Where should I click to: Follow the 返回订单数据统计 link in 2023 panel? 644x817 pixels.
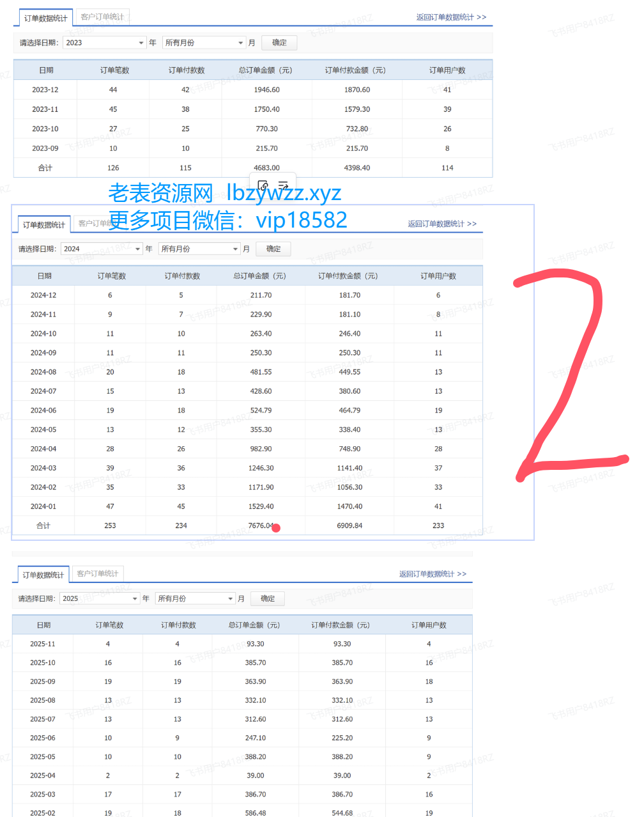[451, 17]
